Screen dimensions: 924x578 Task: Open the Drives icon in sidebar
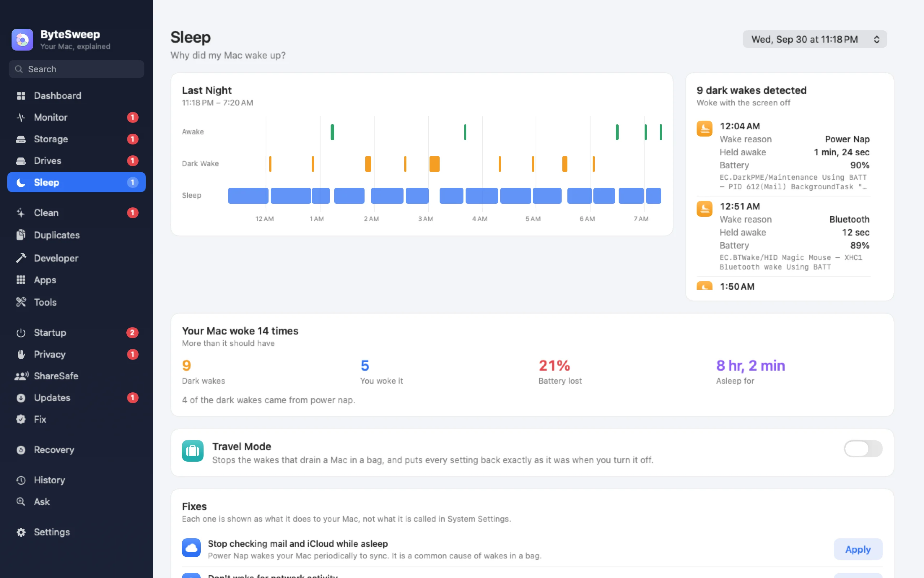(x=21, y=161)
